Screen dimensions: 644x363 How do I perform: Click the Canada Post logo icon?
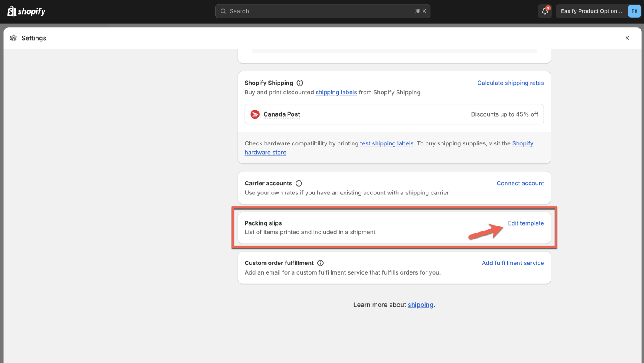tap(255, 114)
